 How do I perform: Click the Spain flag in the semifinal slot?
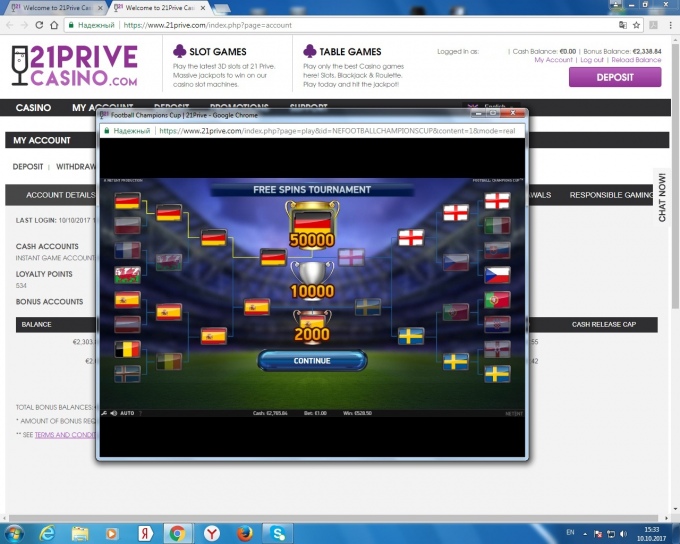tap(213, 336)
